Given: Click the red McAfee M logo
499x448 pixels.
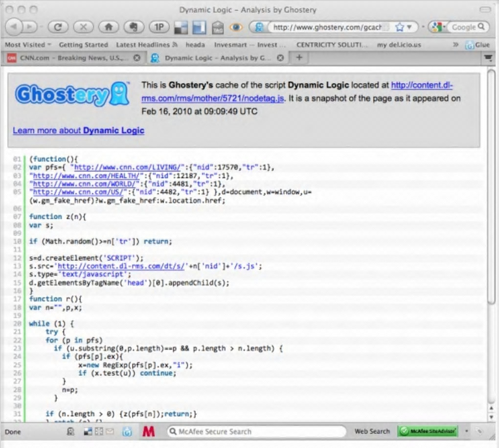Looking at the screenshot, I should 148,432.
